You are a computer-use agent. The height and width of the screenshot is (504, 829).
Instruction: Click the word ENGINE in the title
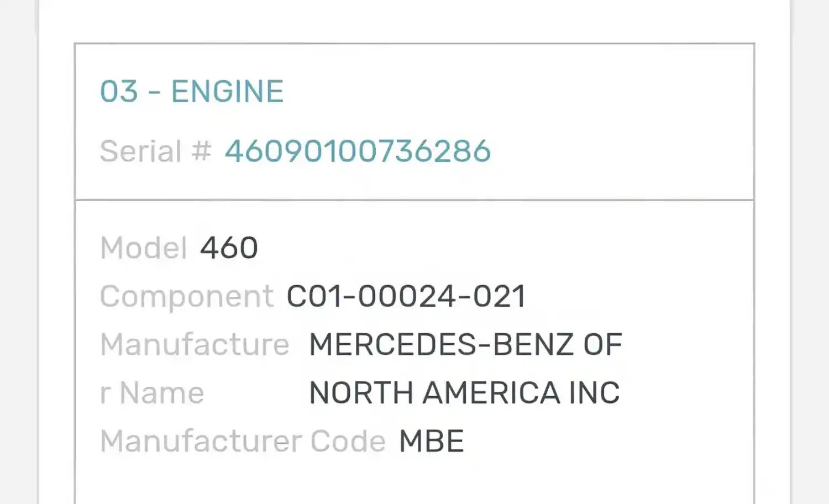[227, 91]
